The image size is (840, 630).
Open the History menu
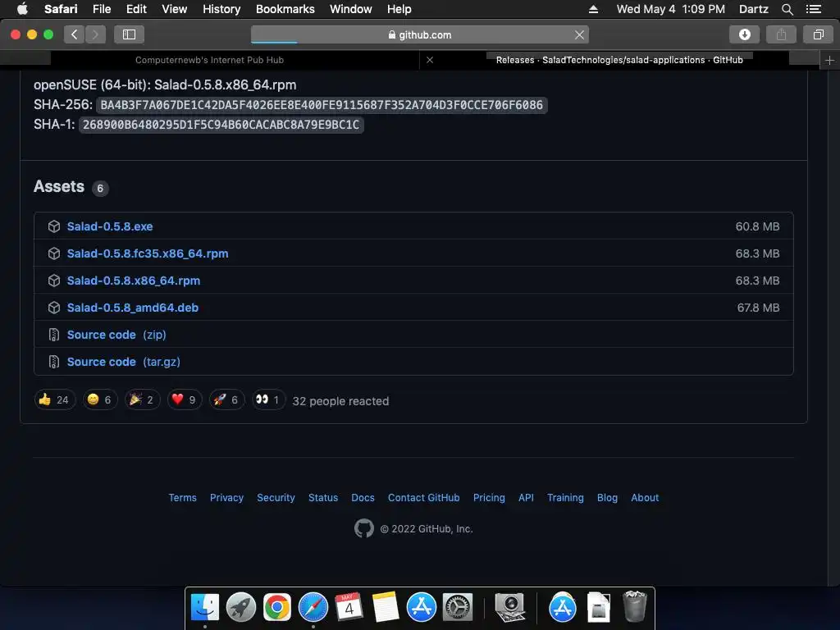tap(221, 9)
